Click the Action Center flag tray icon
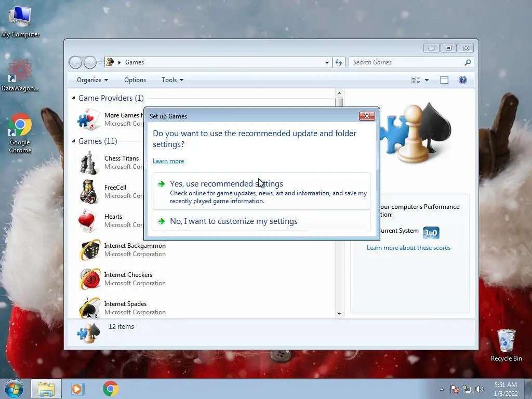Screen dimensions: 532x399 click(x=454, y=389)
